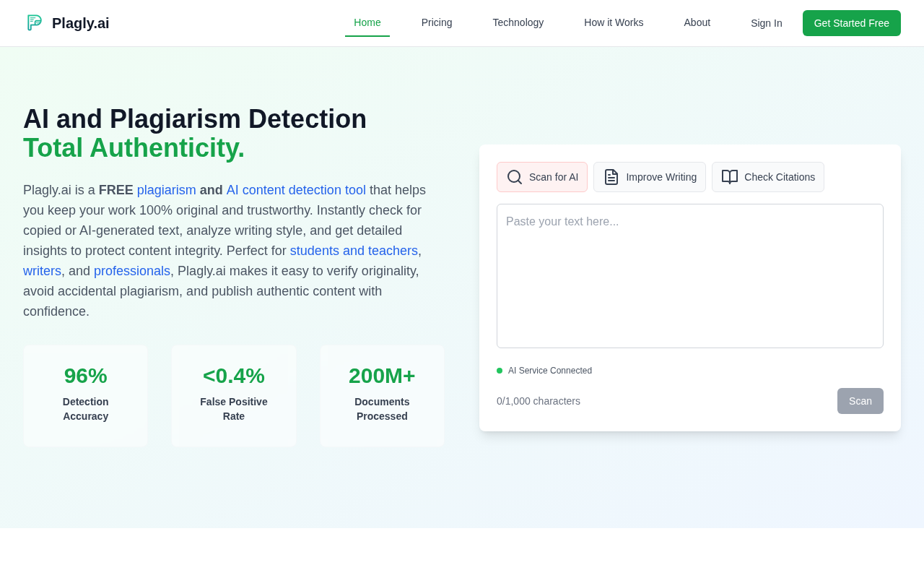Open How it Works from navigation
924x578 pixels.
click(614, 22)
